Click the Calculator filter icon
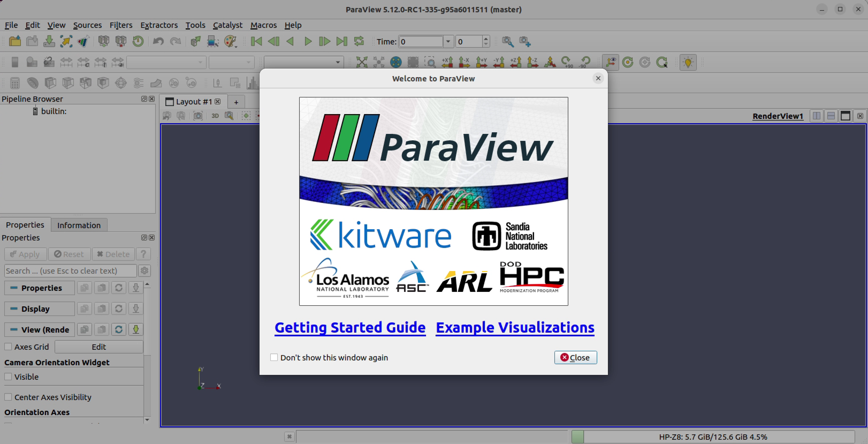Image resolution: width=868 pixels, height=444 pixels. (x=15, y=83)
